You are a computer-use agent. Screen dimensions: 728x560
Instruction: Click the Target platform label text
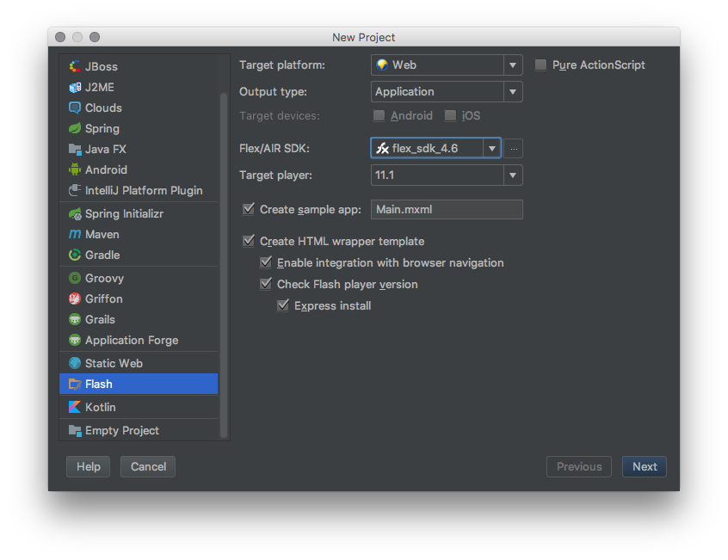(282, 65)
